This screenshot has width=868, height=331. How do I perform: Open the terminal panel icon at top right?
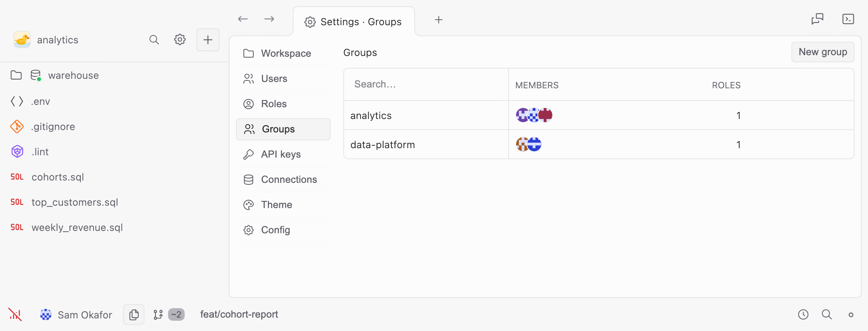(x=848, y=19)
